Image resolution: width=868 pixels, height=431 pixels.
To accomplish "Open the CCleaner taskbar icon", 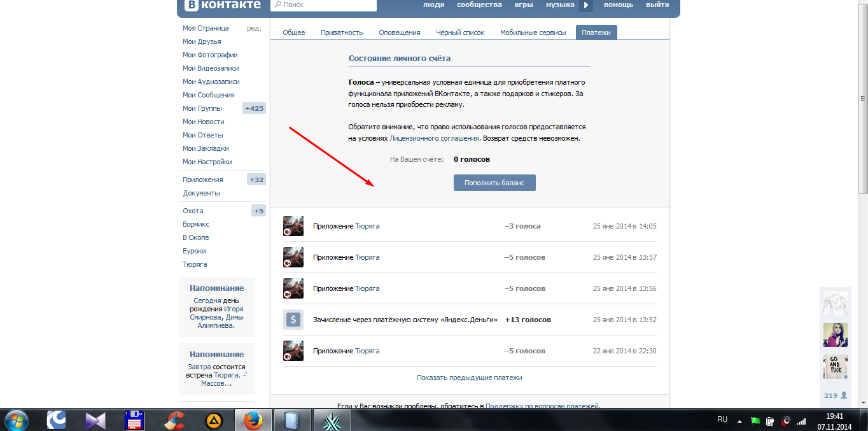I will (x=174, y=420).
